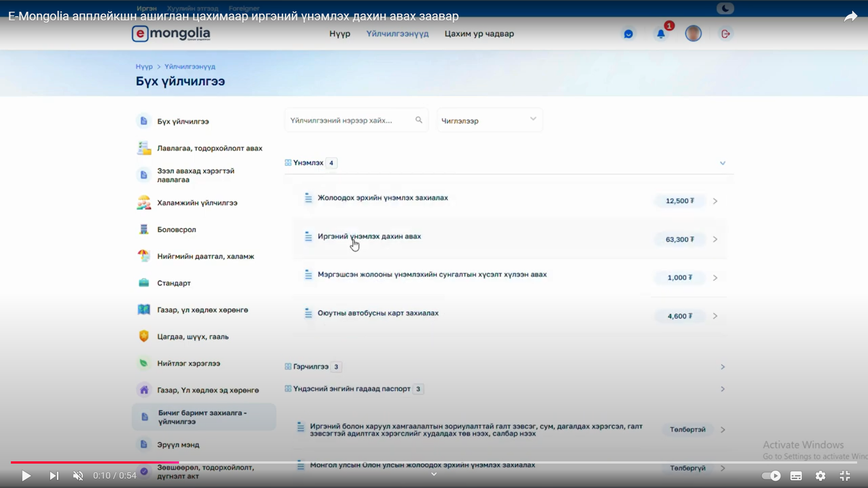Click the Иргэн tab at top
The width and height of the screenshot is (868, 488).
point(146,8)
